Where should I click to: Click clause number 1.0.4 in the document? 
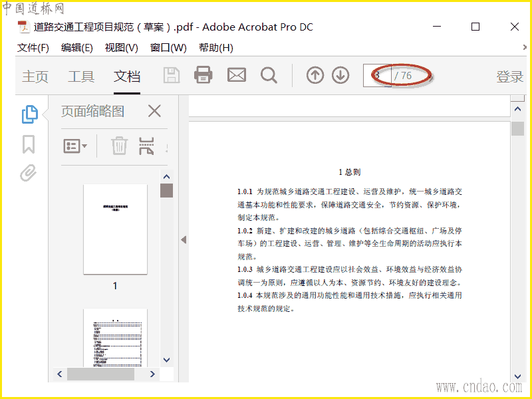pyautogui.click(x=245, y=295)
